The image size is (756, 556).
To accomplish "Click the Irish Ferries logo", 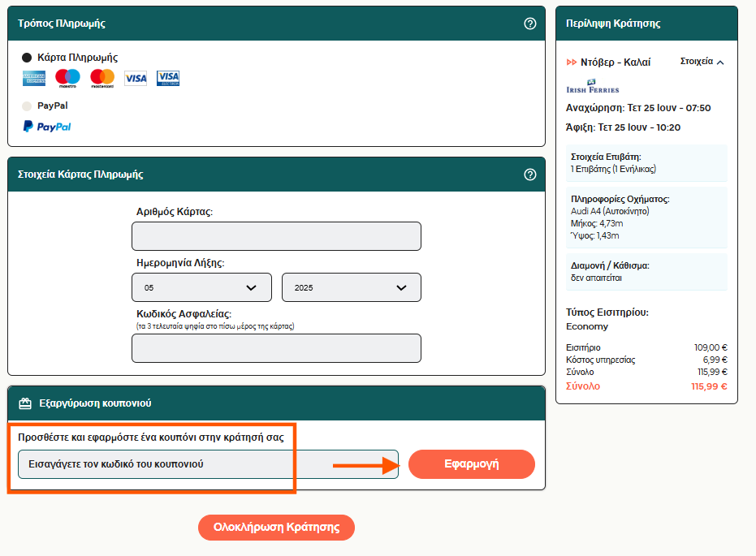I will coord(592,86).
